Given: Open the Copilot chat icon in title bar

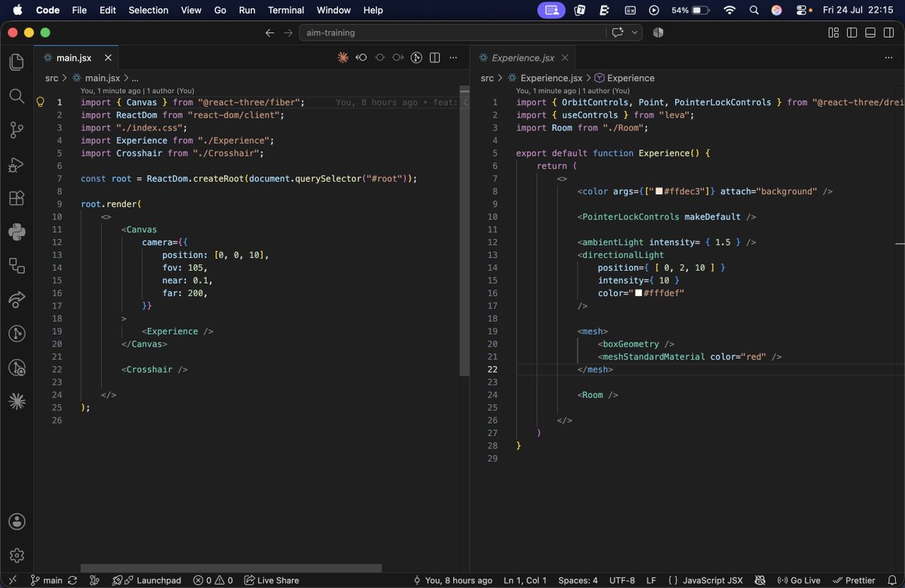Looking at the screenshot, I should (618, 32).
